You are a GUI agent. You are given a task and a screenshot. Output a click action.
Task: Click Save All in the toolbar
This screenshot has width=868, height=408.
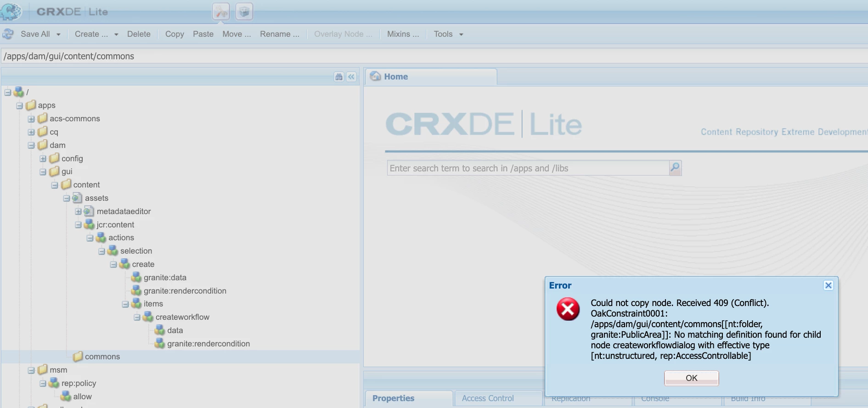[x=35, y=34]
